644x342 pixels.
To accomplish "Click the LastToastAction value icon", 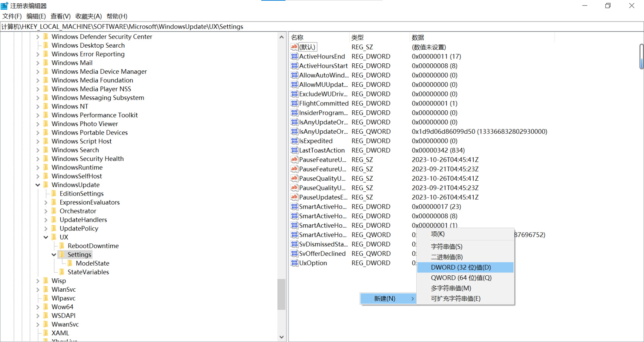I will 294,150.
